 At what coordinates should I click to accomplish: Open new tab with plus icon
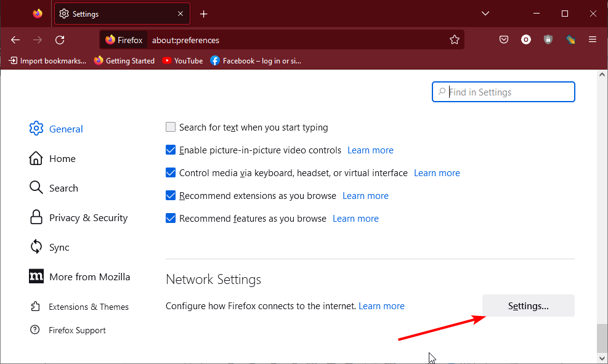[204, 14]
